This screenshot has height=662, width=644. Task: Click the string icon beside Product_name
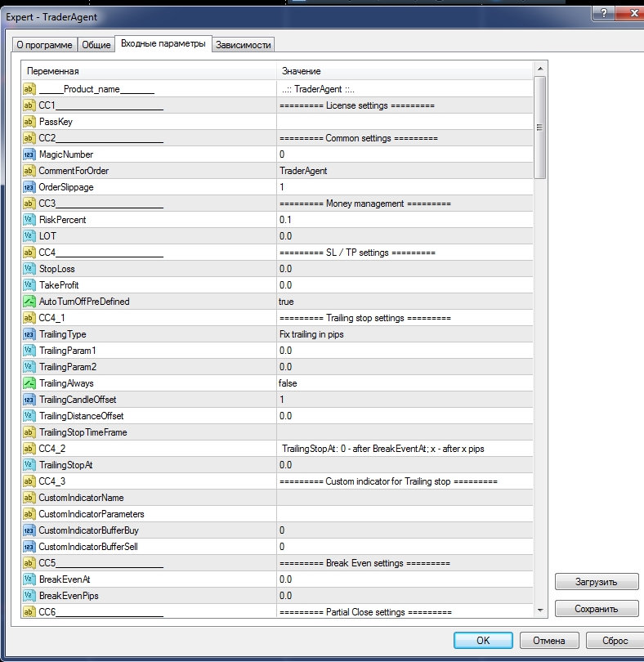tap(29, 89)
